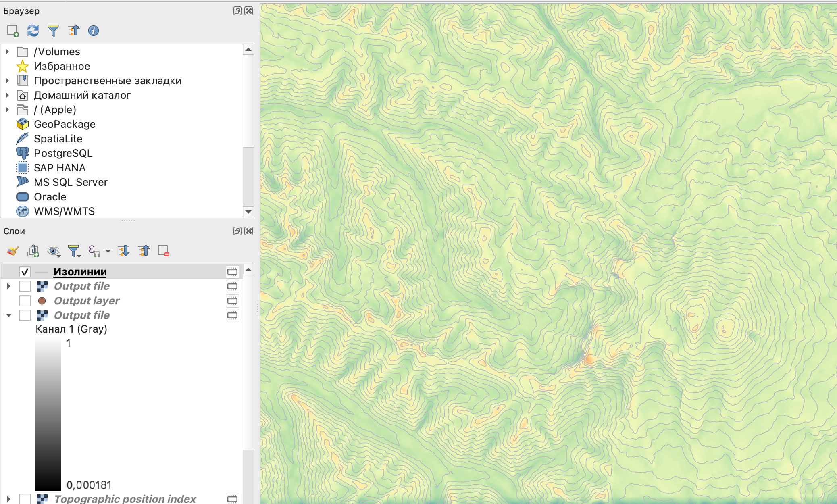Click temporary-layer indicator beside second Output file

pos(232,315)
